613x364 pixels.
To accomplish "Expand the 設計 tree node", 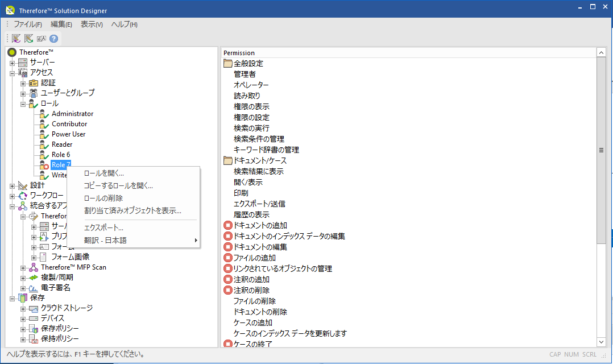I will (x=12, y=186).
